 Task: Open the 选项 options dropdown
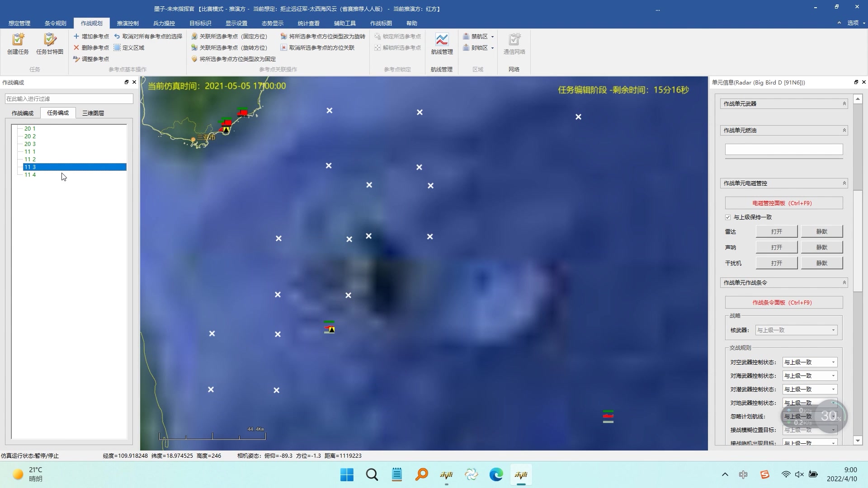[856, 23]
